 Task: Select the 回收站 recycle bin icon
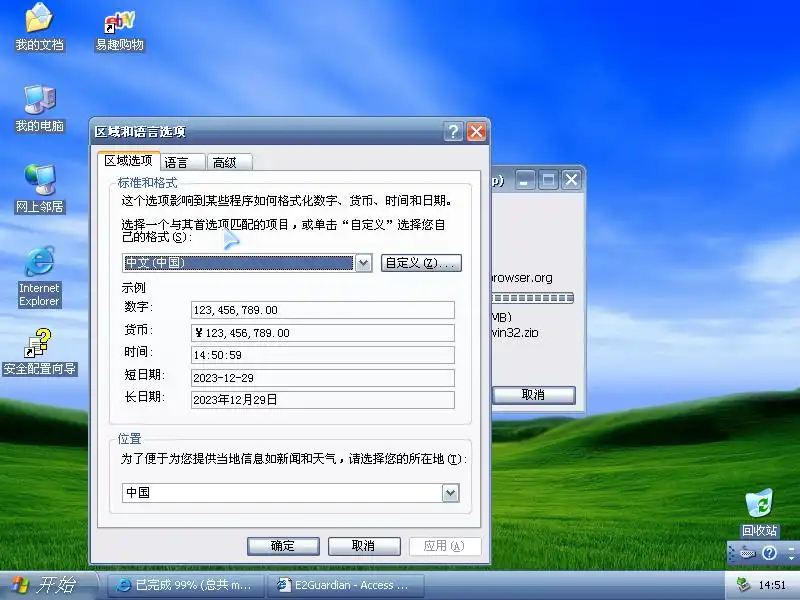pos(759,513)
